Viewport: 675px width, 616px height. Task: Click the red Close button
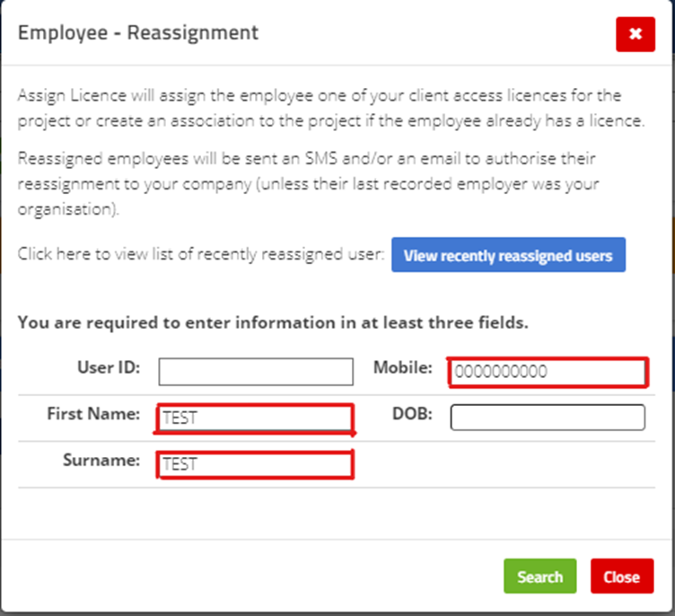tap(622, 576)
